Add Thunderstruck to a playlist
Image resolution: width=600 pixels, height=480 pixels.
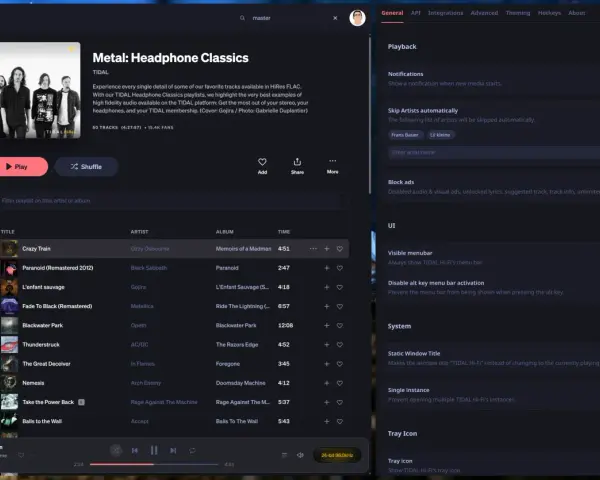[x=327, y=344]
